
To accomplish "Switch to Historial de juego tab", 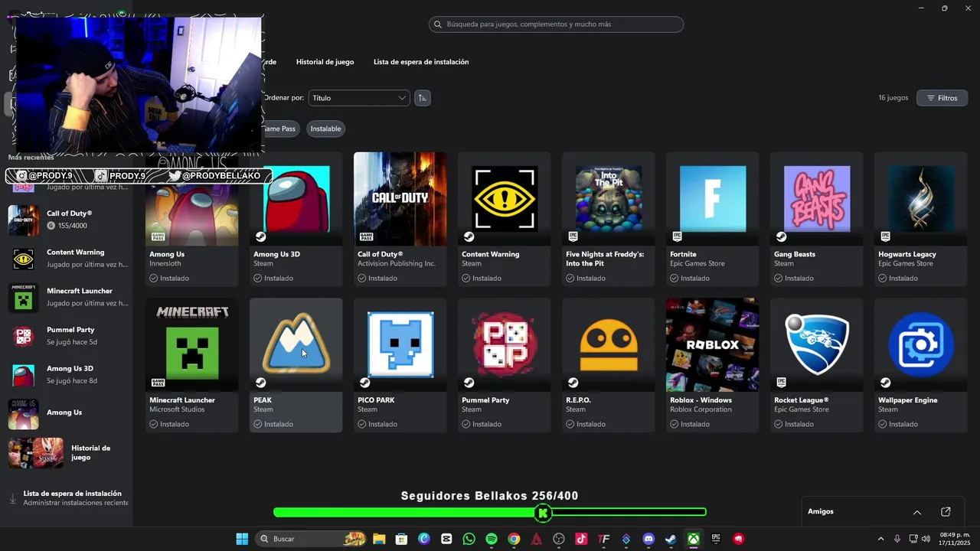I will (325, 62).
